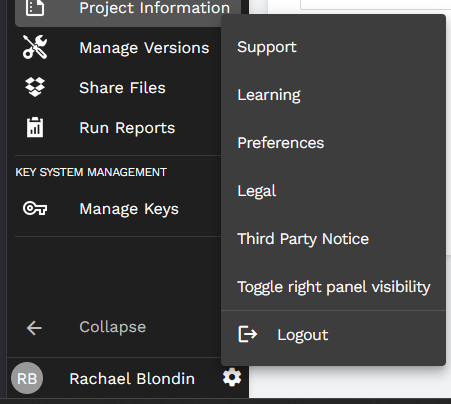Choose the Legal menu entry
451x404 pixels.
333,191
